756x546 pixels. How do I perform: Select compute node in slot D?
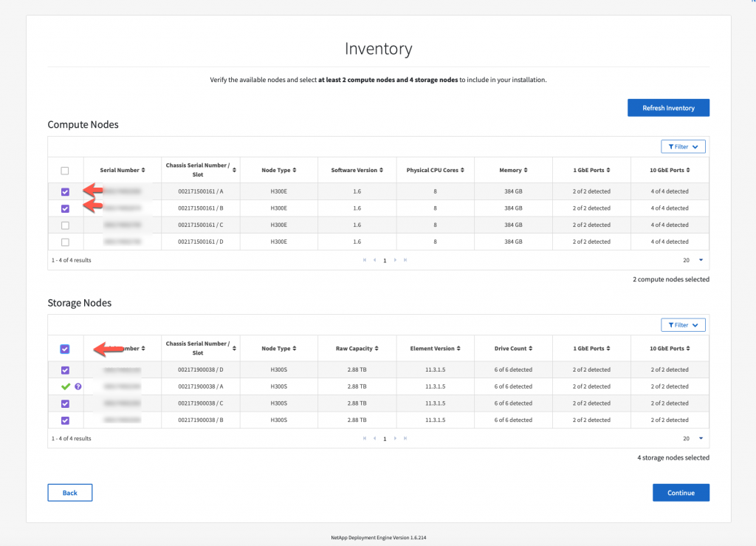click(x=65, y=242)
